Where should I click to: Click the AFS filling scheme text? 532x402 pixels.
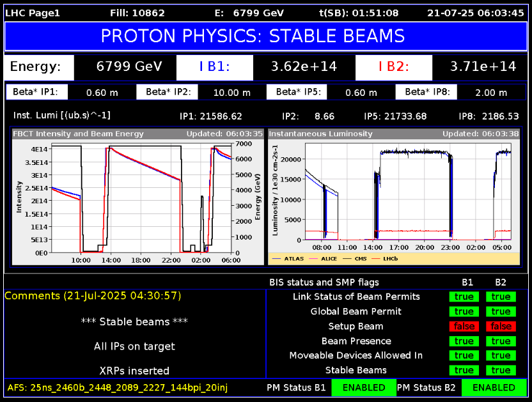(x=118, y=387)
